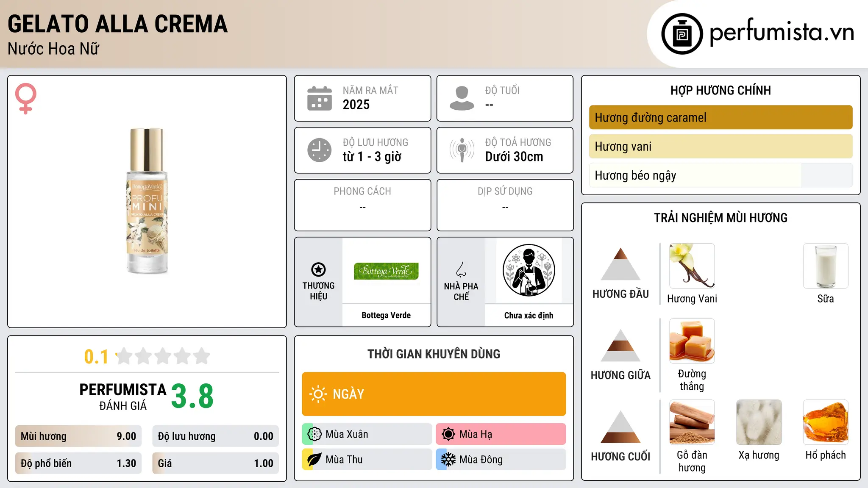The height and width of the screenshot is (488, 868).
Task: Click the green 3.8 Perfumista score
Action: point(192,396)
